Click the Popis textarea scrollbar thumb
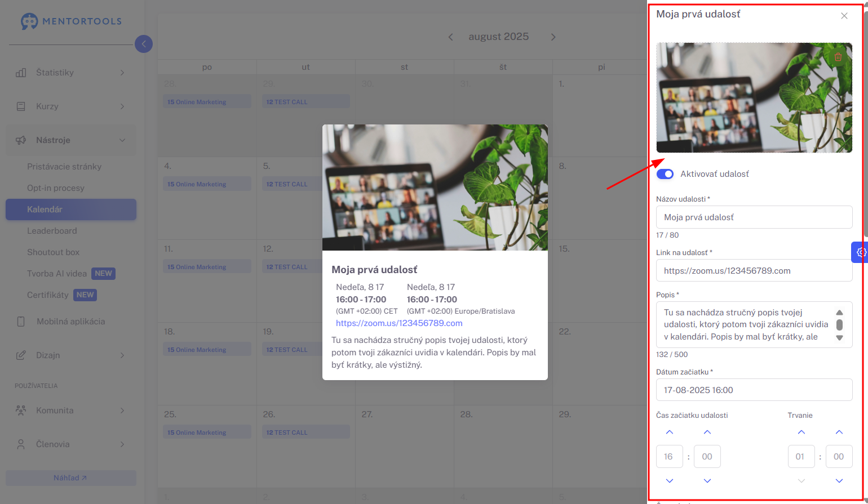The width and height of the screenshot is (868, 504). pyautogui.click(x=839, y=325)
